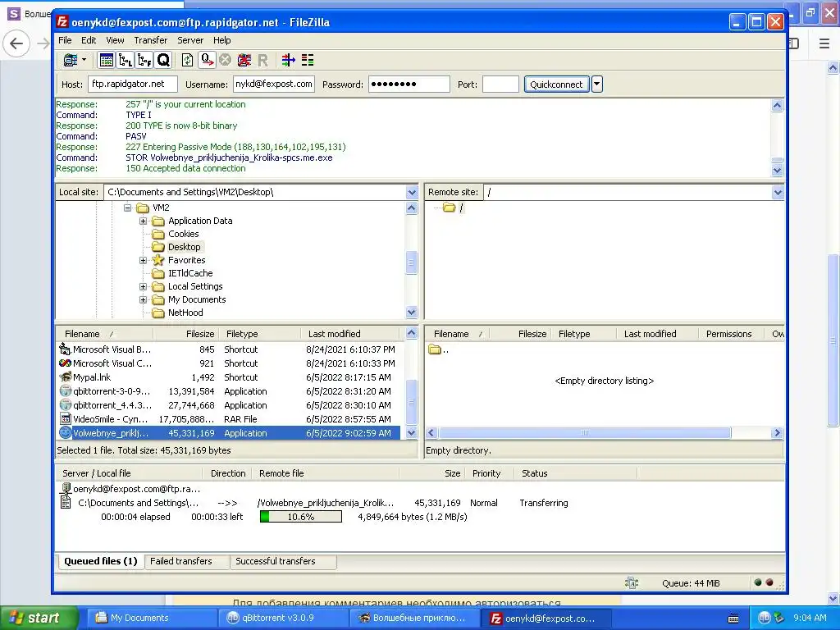
Task: Click the Reconnect R icon
Action: pyautogui.click(x=262, y=60)
